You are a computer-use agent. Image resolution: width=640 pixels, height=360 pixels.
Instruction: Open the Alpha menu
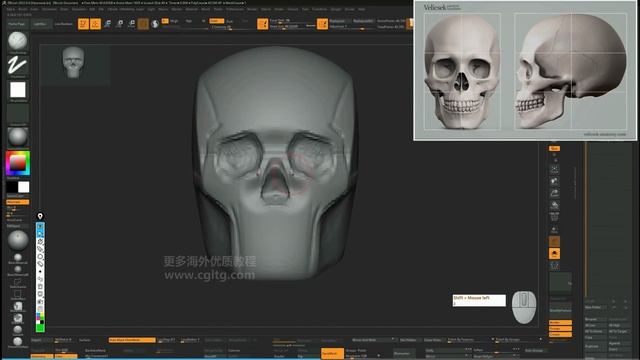point(11,9)
